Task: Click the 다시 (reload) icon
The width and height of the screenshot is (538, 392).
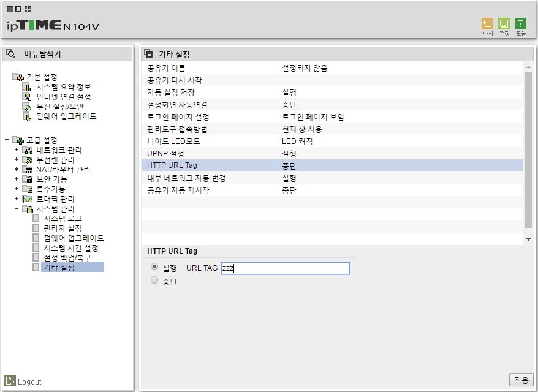Action: 488,24
